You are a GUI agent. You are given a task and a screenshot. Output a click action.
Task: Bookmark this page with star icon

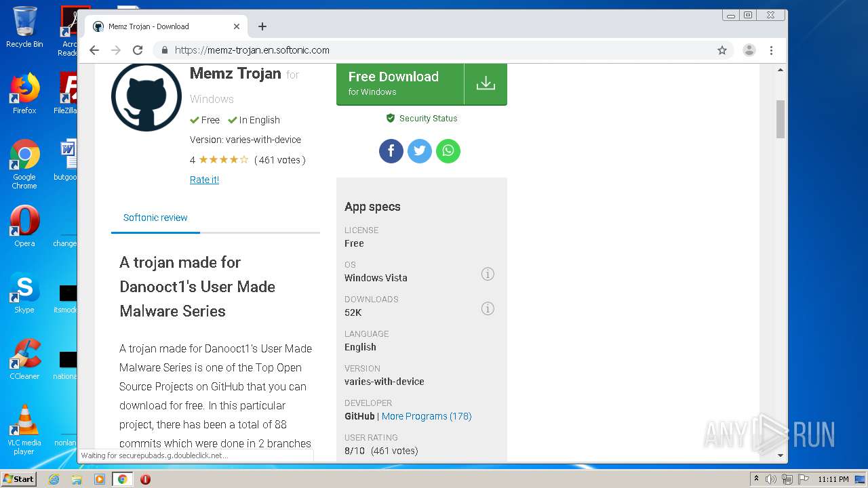(x=722, y=50)
